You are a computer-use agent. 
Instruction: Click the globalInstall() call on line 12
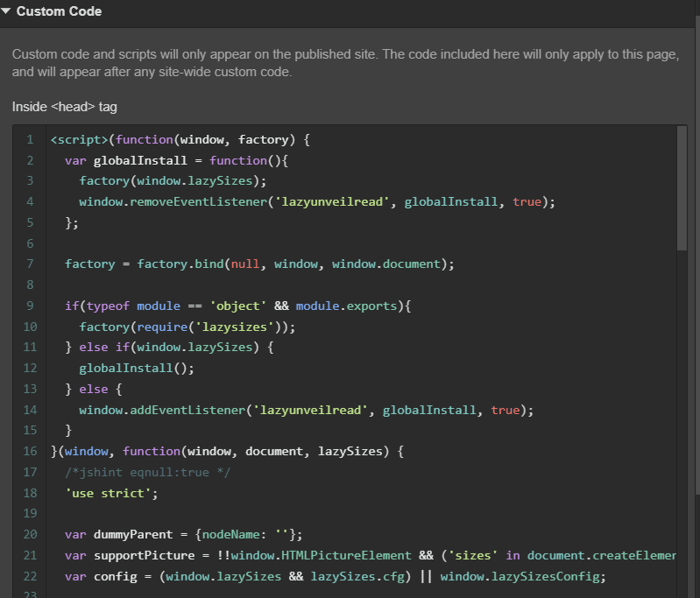point(136,368)
